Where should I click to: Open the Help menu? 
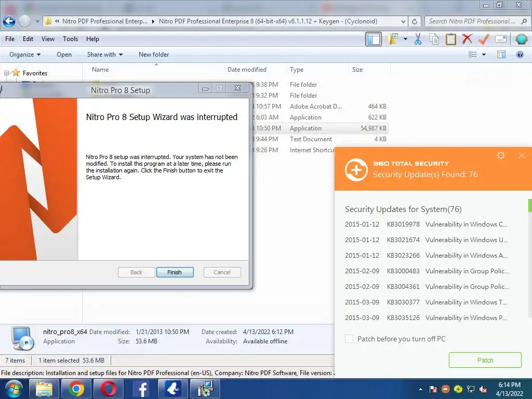click(x=92, y=39)
